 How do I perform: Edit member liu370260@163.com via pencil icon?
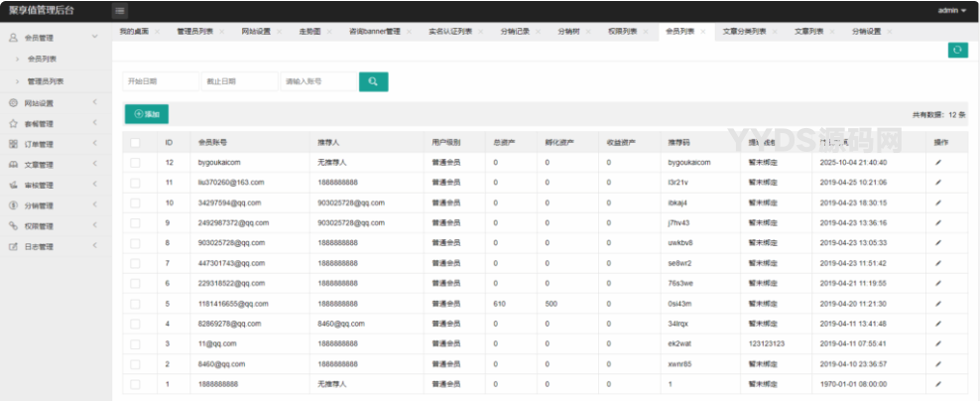click(x=937, y=183)
